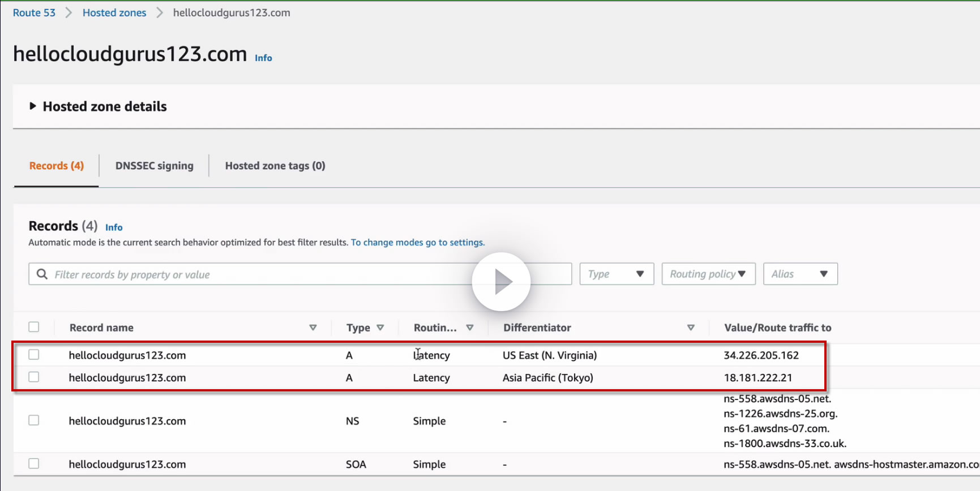Go to Hosted zones breadcrumb link
This screenshot has width=980, height=491.
[x=114, y=12]
